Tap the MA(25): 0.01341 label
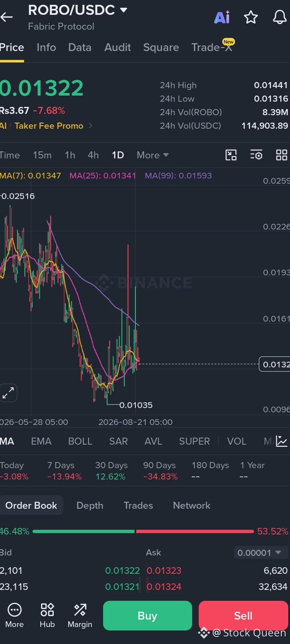Viewport: 290px width, 644px height. tap(103, 176)
